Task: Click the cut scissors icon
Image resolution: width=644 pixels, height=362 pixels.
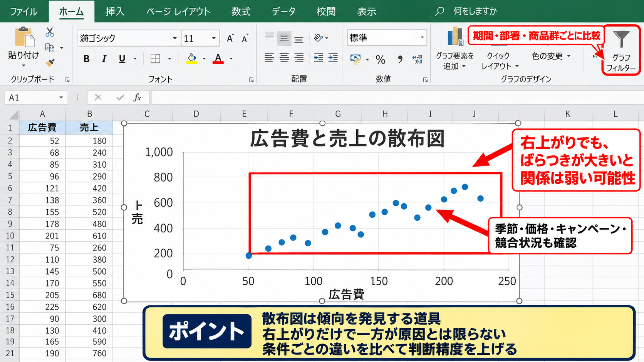Action: (x=50, y=32)
